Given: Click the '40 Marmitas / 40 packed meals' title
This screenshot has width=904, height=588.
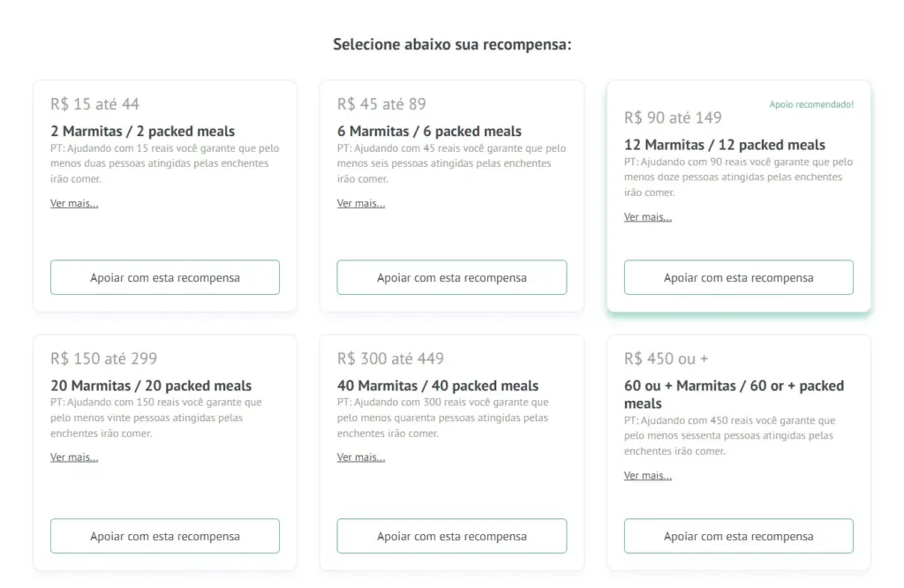Looking at the screenshot, I should click(x=438, y=386).
